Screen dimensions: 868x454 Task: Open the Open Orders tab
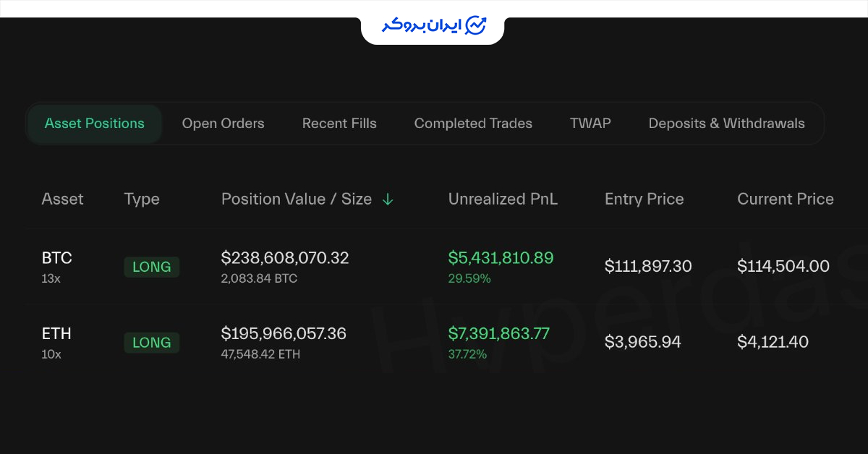[x=223, y=124]
